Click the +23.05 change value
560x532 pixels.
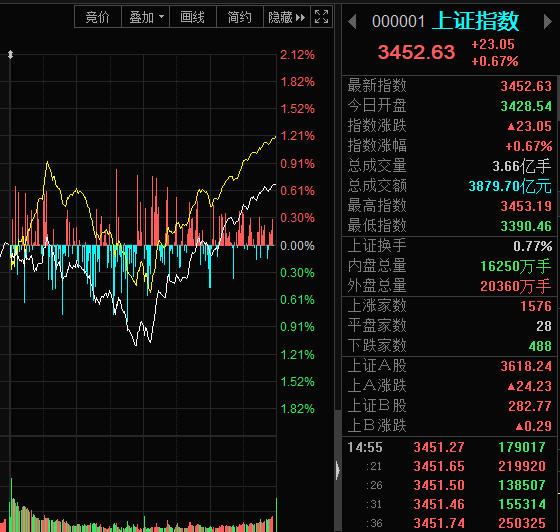[x=493, y=44]
